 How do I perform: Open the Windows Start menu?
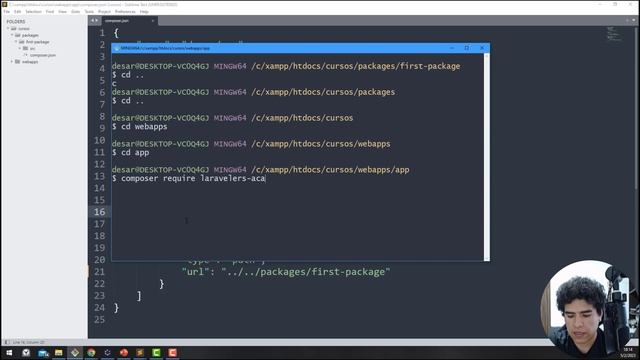click(x=9, y=352)
